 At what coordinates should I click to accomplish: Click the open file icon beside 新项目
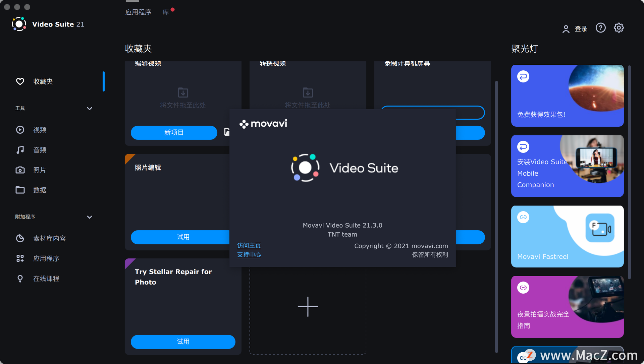(227, 132)
